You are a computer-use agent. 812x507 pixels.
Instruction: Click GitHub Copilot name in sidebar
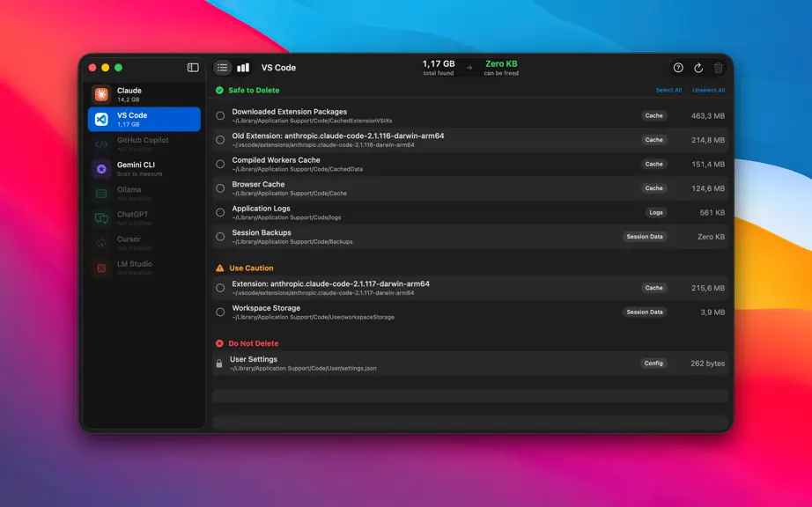click(x=143, y=140)
